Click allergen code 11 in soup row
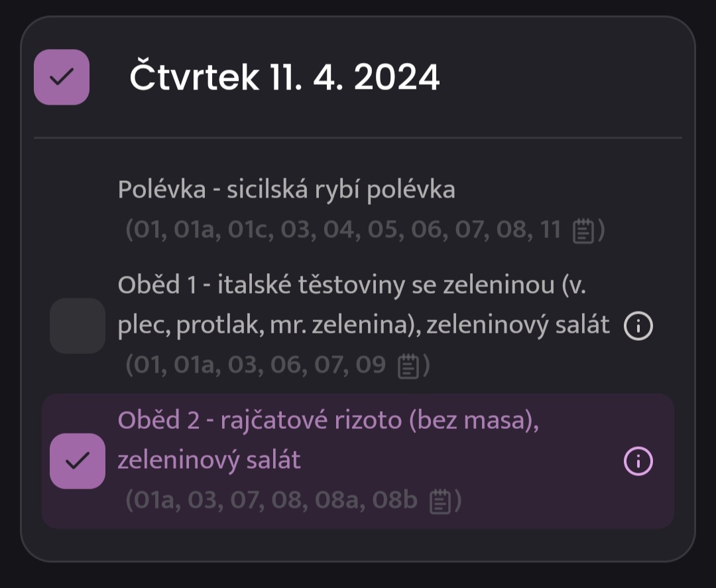The image size is (716, 588). [x=550, y=229]
